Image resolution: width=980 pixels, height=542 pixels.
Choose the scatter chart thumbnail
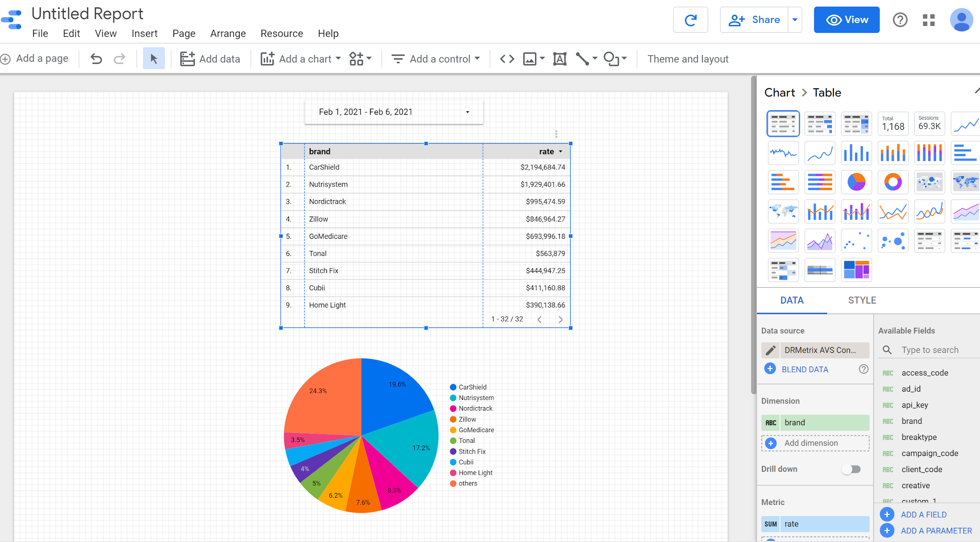856,240
